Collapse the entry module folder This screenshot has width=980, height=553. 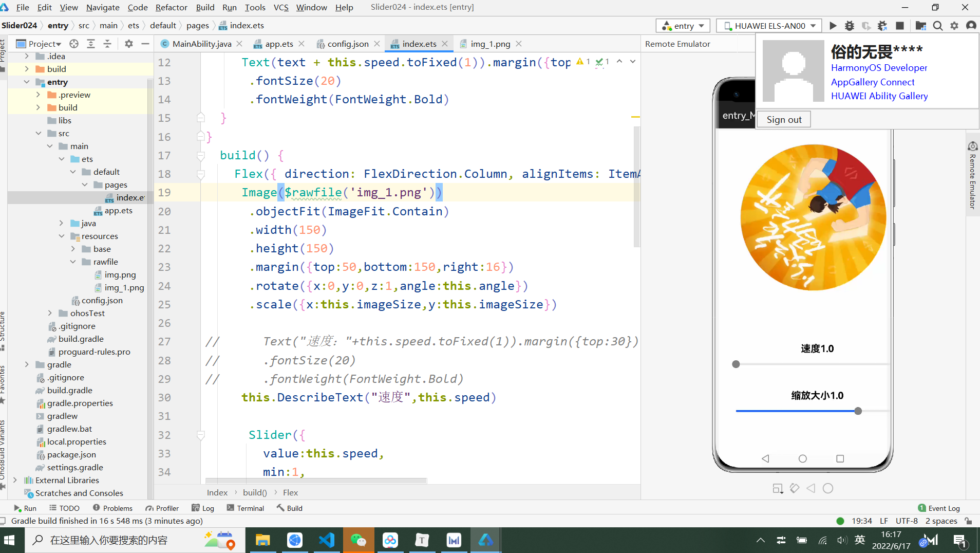[x=27, y=82]
